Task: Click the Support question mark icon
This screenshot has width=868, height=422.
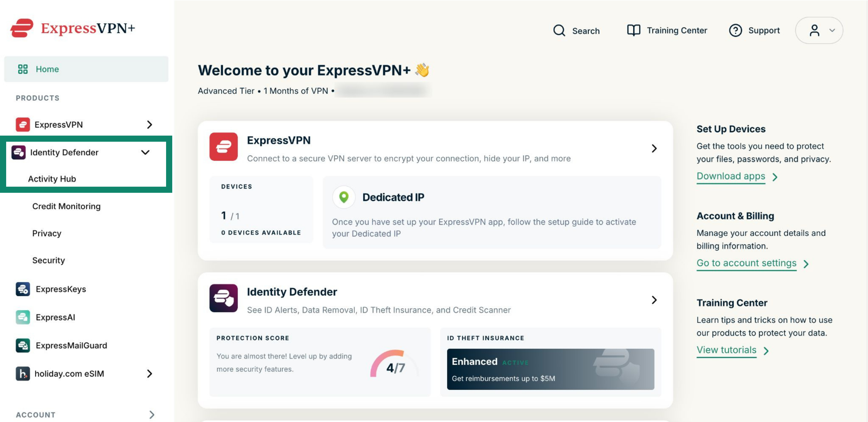Action: pos(735,30)
